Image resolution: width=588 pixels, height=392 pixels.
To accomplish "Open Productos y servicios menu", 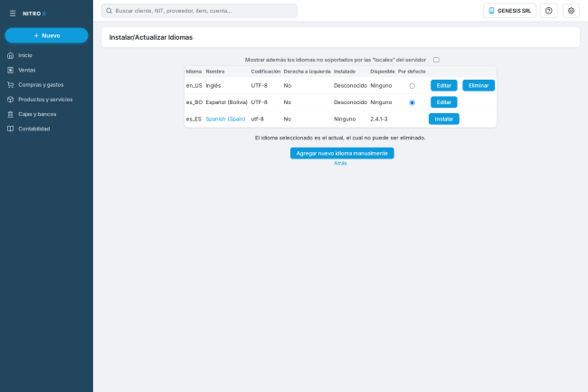I will coord(46,100).
